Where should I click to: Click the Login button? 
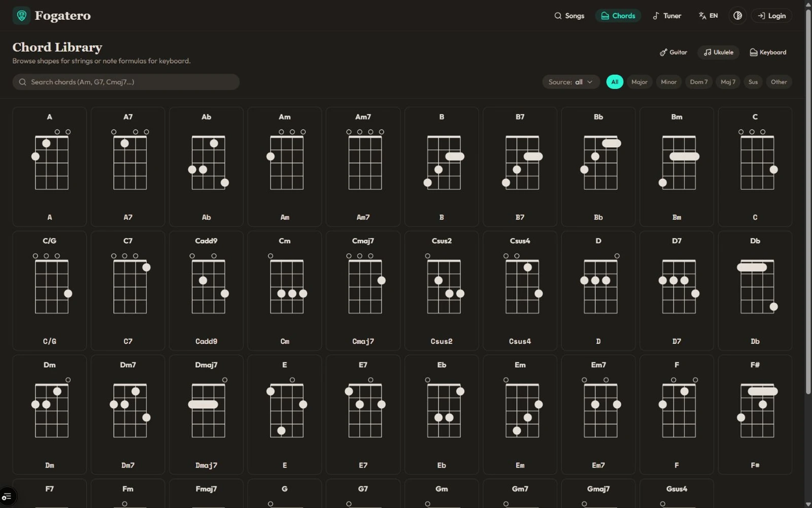pyautogui.click(x=771, y=16)
